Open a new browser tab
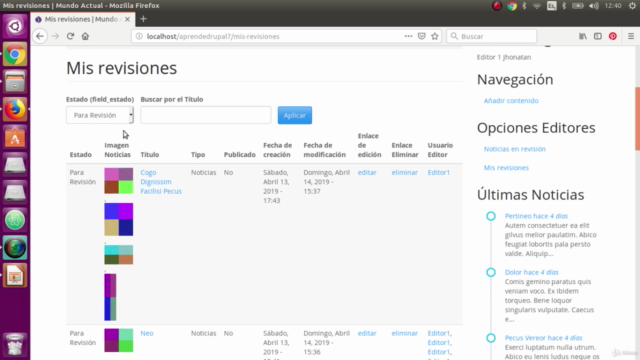The image size is (640, 360). click(x=143, y=19)
